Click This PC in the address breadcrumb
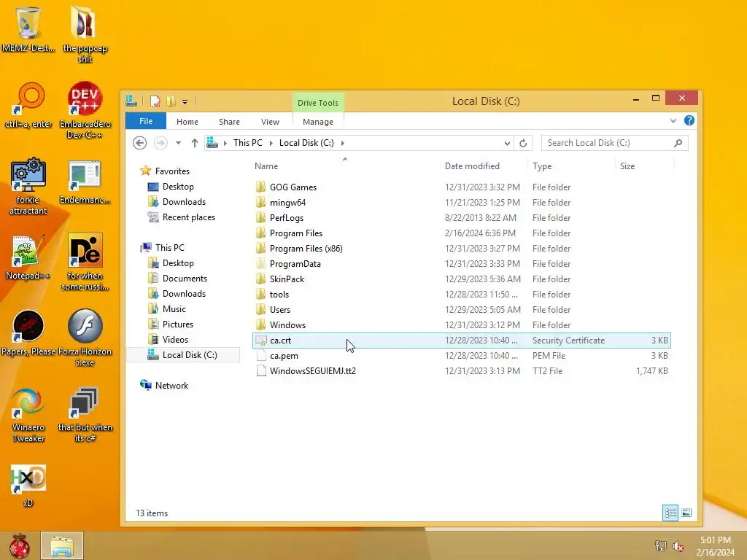 (248, 143)
